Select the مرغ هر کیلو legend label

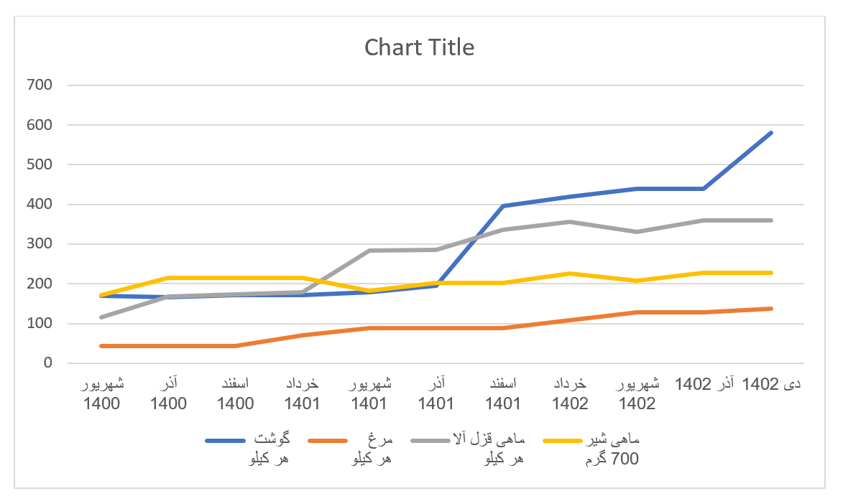[x=372, y=449]
